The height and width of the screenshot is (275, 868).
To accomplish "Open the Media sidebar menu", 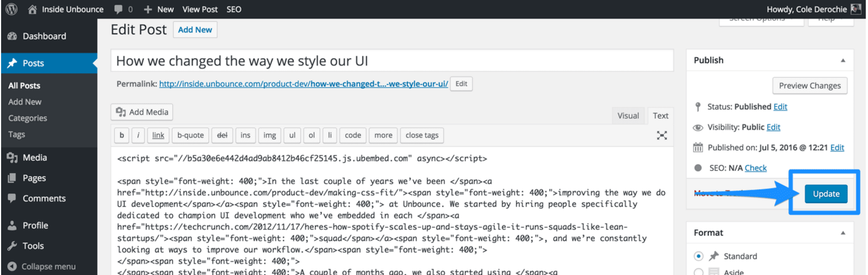I will [x=49, y=157].
